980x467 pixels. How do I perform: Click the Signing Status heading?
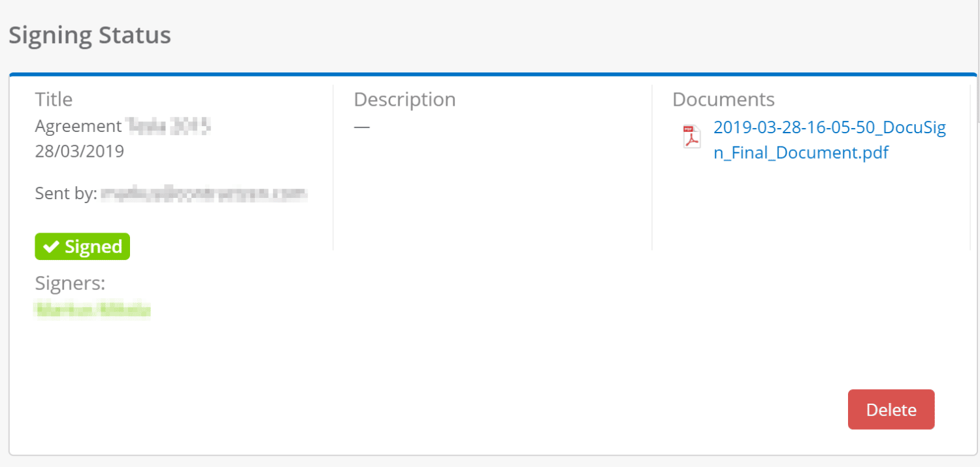click(90, 35)
